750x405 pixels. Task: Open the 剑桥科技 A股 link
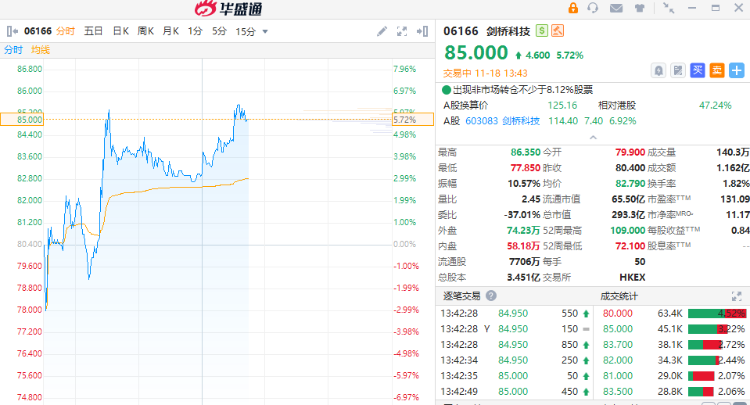(521, 121)
